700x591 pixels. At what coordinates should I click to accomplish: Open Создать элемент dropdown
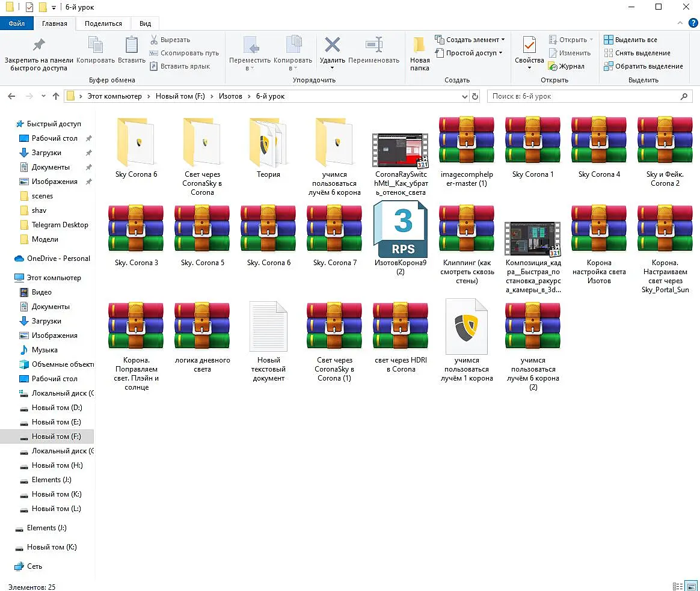pos(470,40)
